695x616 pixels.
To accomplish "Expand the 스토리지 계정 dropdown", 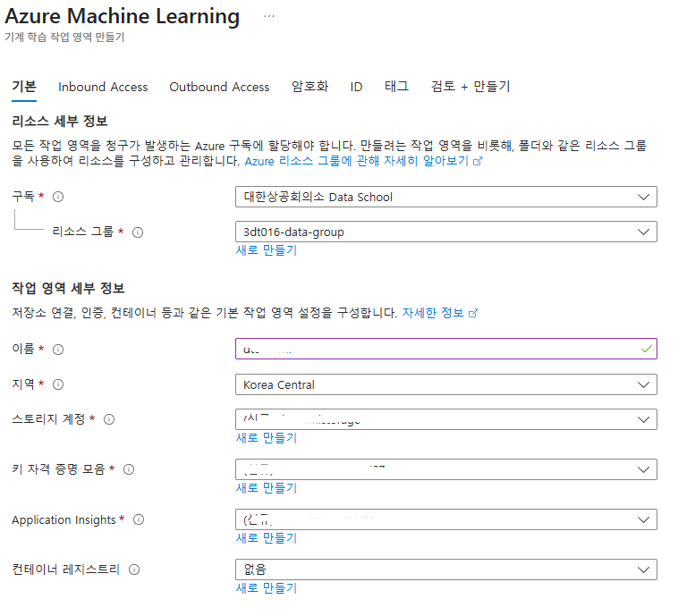I will point(446,419).
